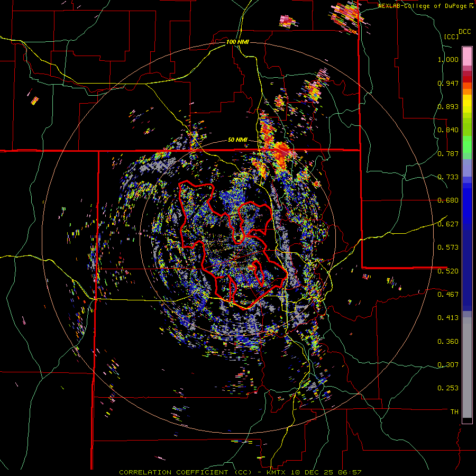Select the 0.413 scale value
The image size is (476, 476).
pos(448,318)
